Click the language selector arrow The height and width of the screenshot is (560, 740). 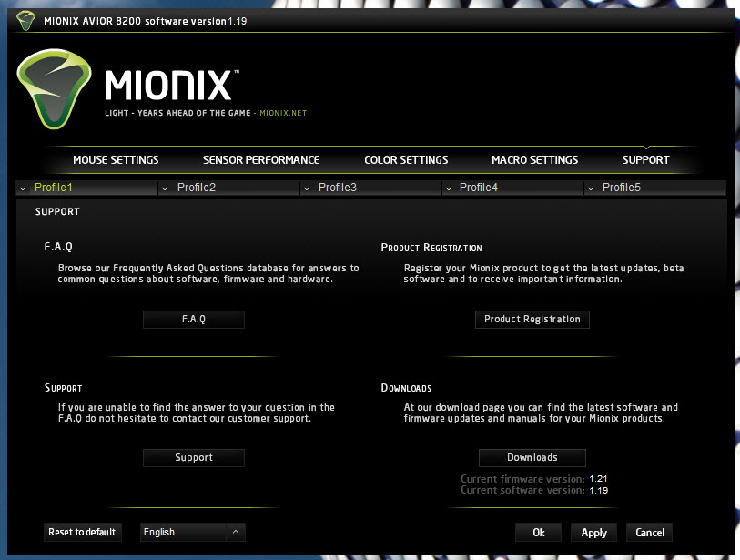coord(236,532)
